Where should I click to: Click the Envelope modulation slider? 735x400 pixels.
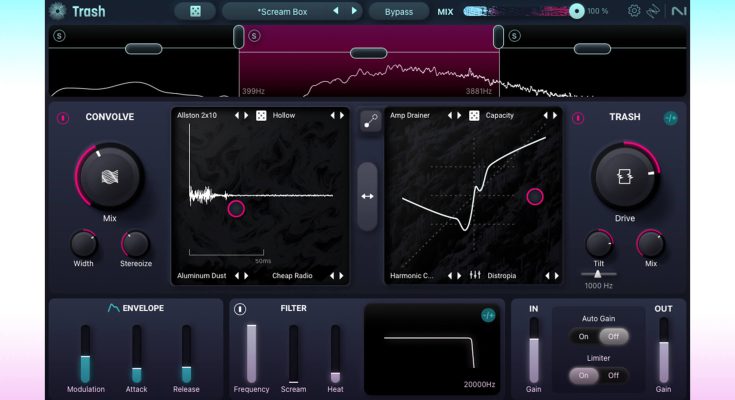pyautogui.click(x=85, y=354)
